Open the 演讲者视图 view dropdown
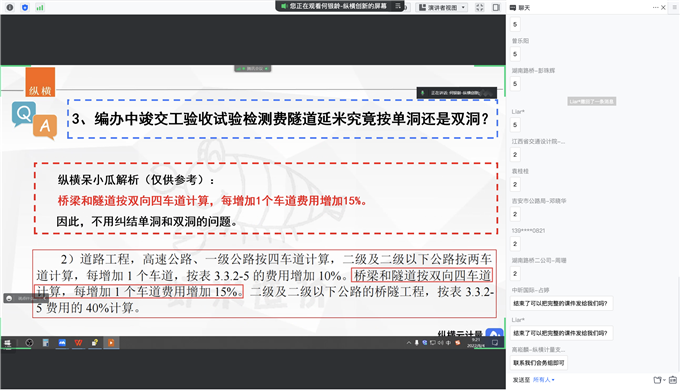The height and width of the screenshot is (390, 680). [x=441, y=7]
